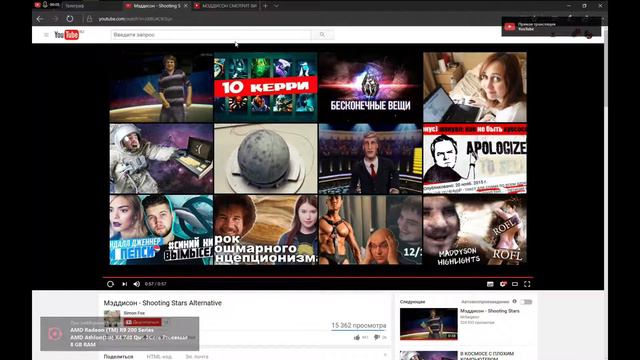Viewport: 640px width, 360px height.
Task: Open Simon Fox channel link
Action: pyautogui.click(x=134, y=313)
